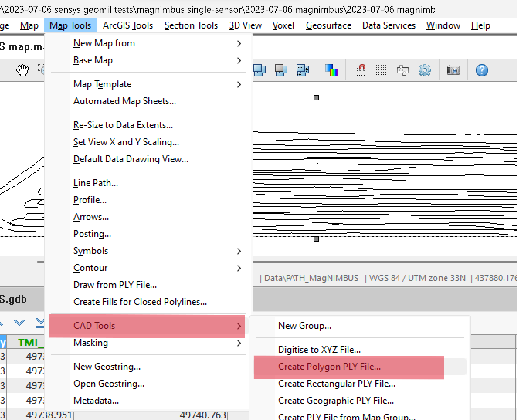Expand the Symbols submenu
This screenshot has width=517, height=420.
pyautogui.click(x=239, y=251)
